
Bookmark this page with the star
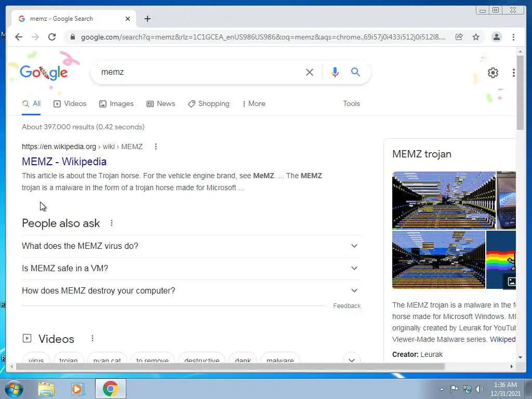point(476,37)
